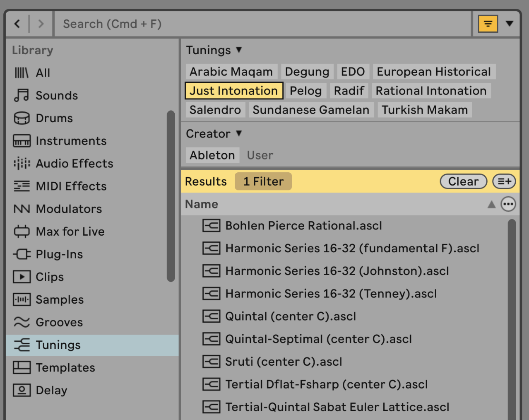Click the add-to-collection list icon beside Clear
Viewport: 529px width, 420px height.
pos(504,181)
